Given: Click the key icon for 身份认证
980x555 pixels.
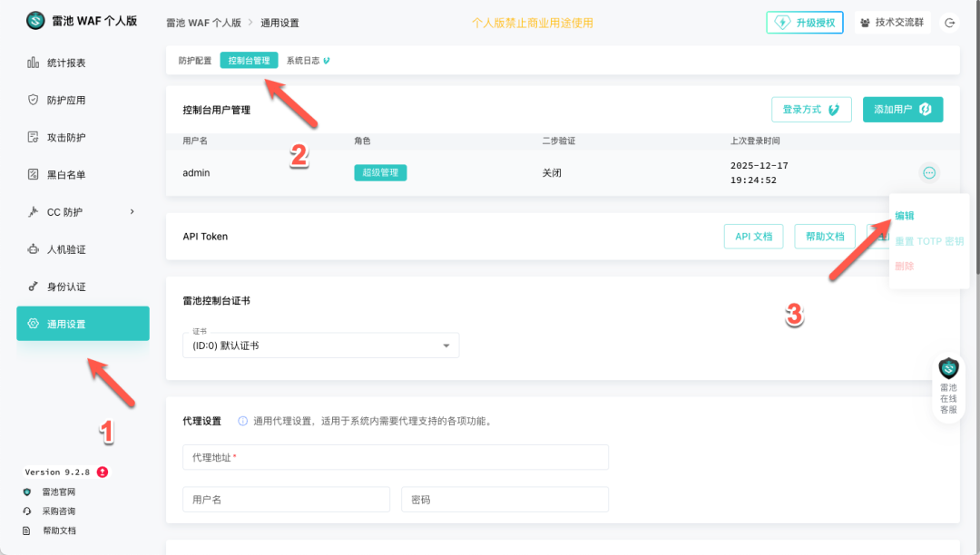Looking at the screenshot, I should click(33, 287).
